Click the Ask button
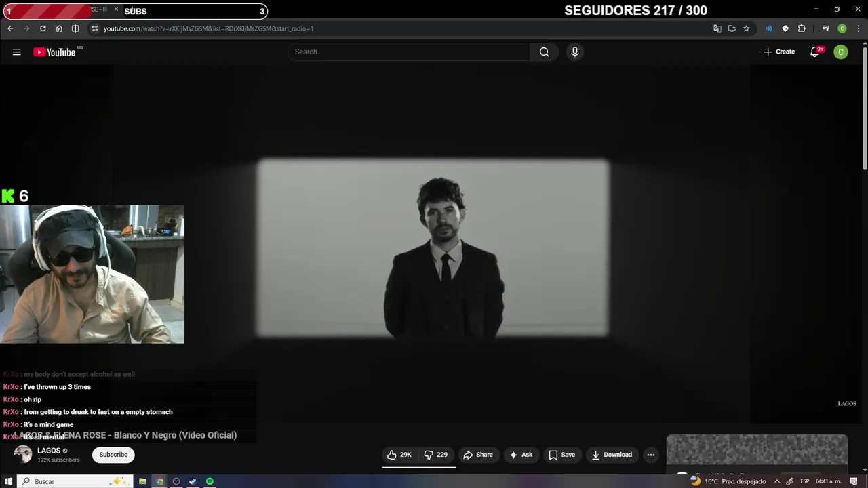The width and height of the screenshot is (868, 488). coord(521,455)
